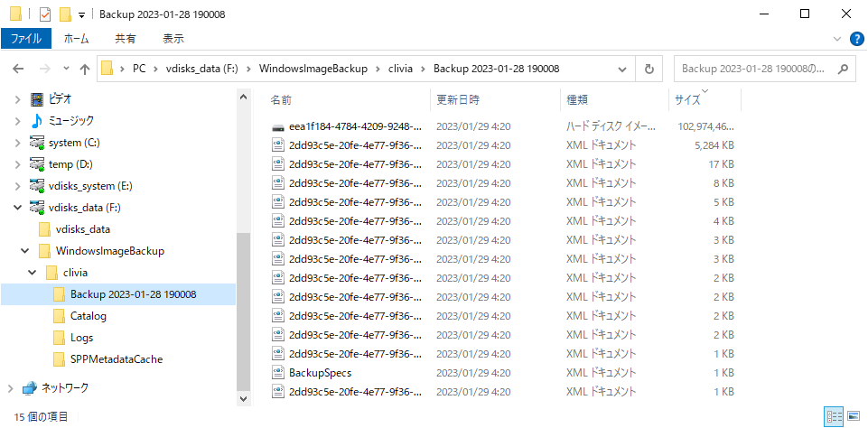Click vdisks_data (F:) drive icon in tree

tap(37, 208)
